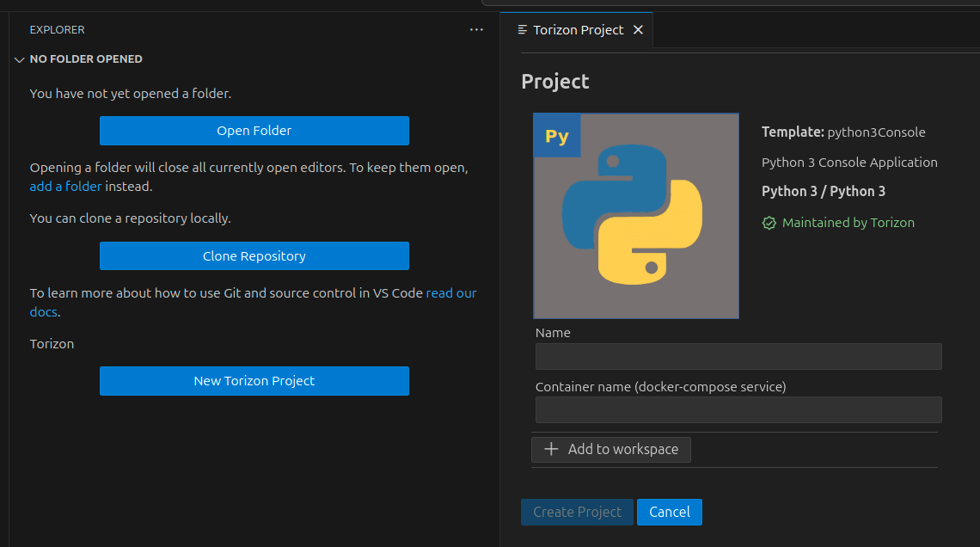Close the Torizon Project tab
The image size is (980, 547).
(638, 30)
